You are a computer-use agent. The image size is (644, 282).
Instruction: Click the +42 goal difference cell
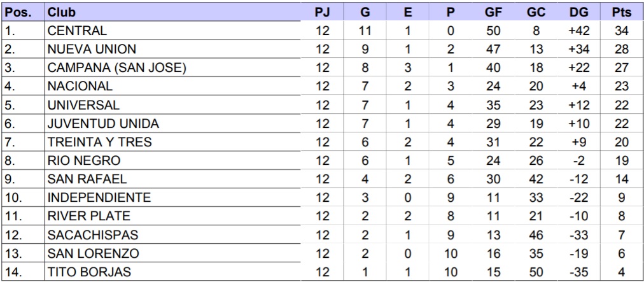pyautogui.click(x=578, y=31)
